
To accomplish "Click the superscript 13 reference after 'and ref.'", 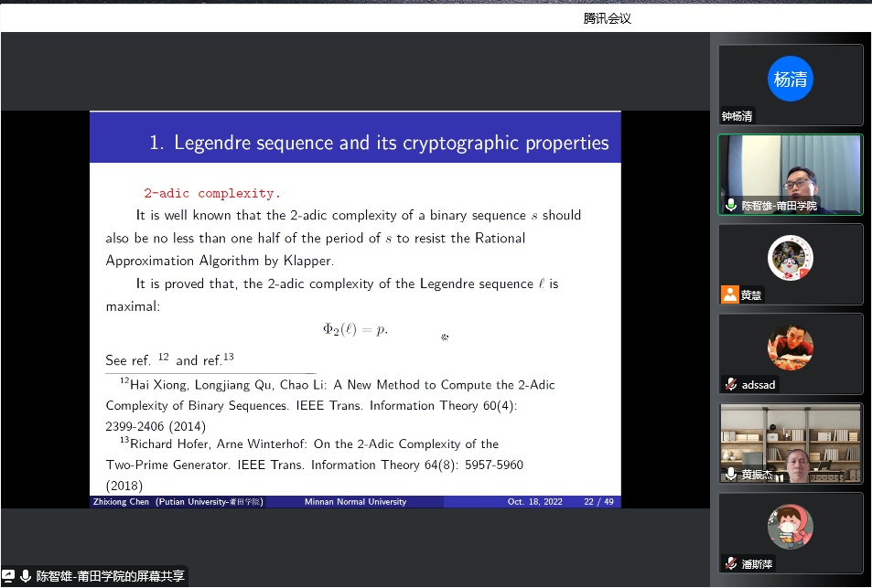I will 229,357.
